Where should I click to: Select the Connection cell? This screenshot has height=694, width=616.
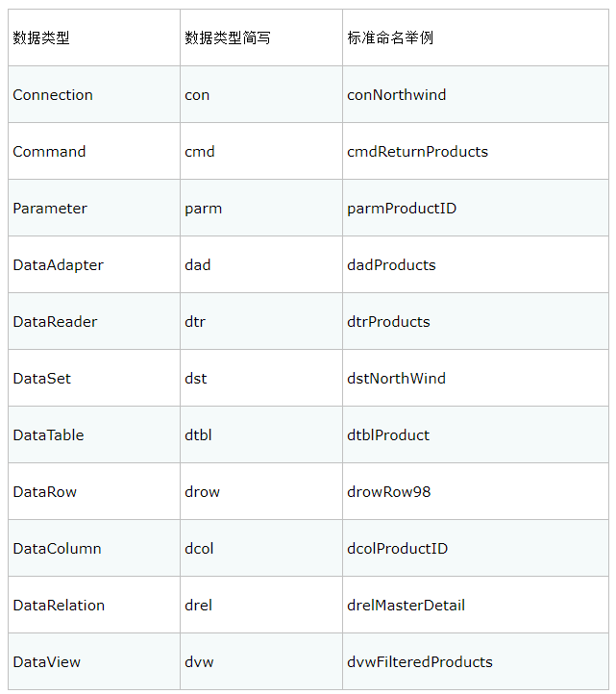click(x=53, y=95)
